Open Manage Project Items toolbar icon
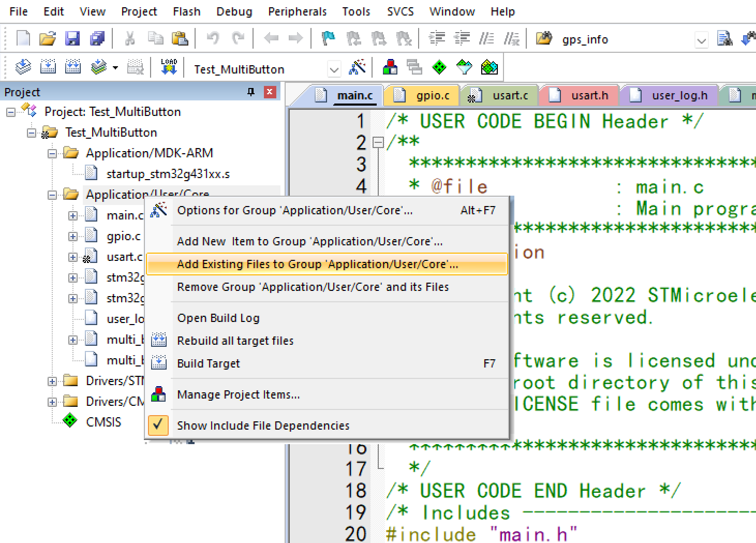756x543 pixels. (x=390, y=67)
